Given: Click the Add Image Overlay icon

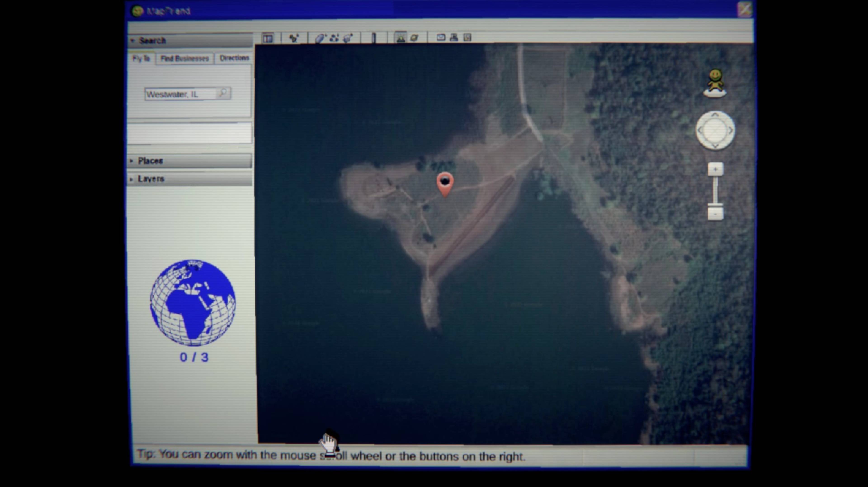Looking at the screenshot, I should (x=348, y=38).
